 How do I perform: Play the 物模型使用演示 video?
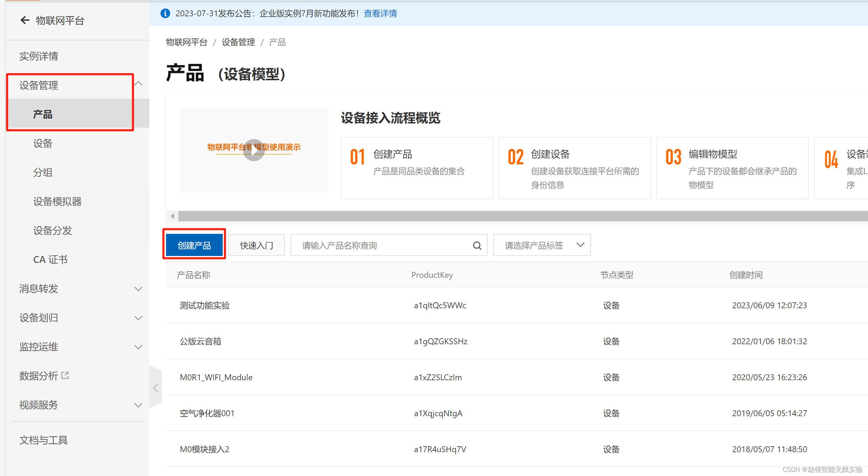click(x=253, y=150)
